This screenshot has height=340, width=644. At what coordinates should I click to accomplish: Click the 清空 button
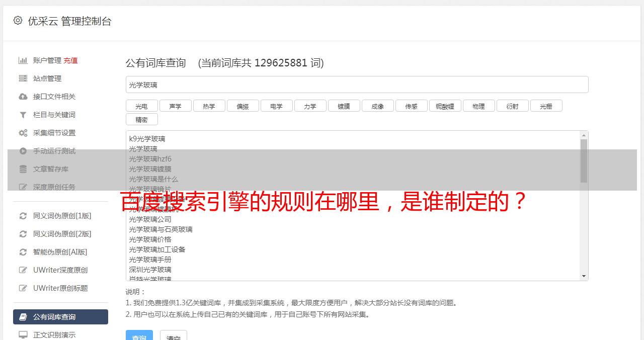tap(174, 335)
